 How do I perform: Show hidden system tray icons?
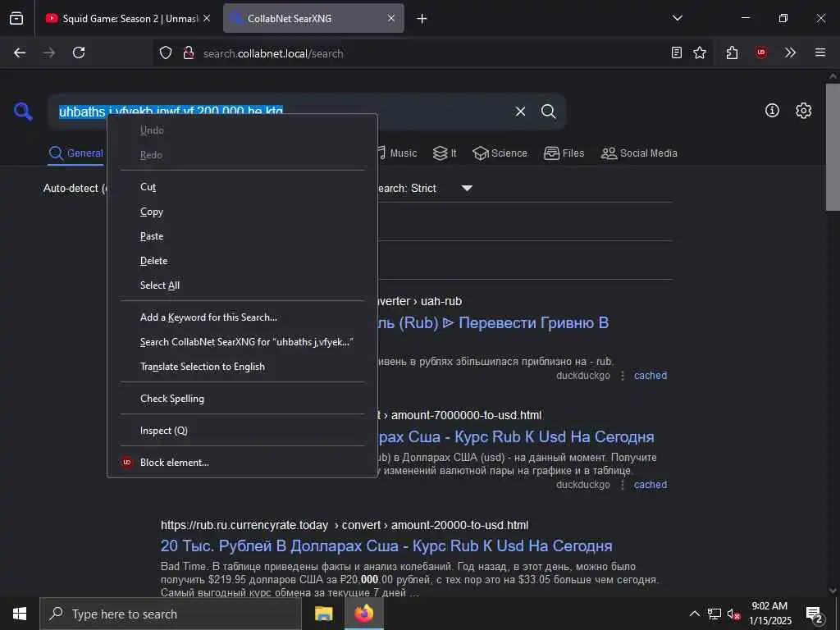pyautogui.click(x=694, y=614)
